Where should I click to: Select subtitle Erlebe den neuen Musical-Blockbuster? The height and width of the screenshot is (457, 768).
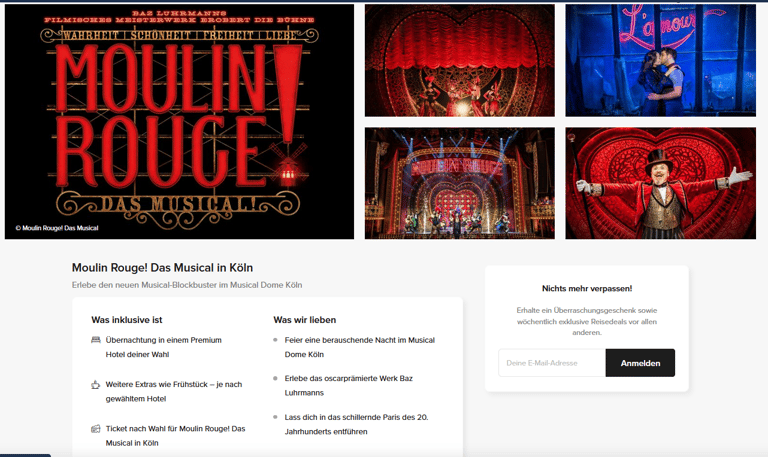click(187, 285)
